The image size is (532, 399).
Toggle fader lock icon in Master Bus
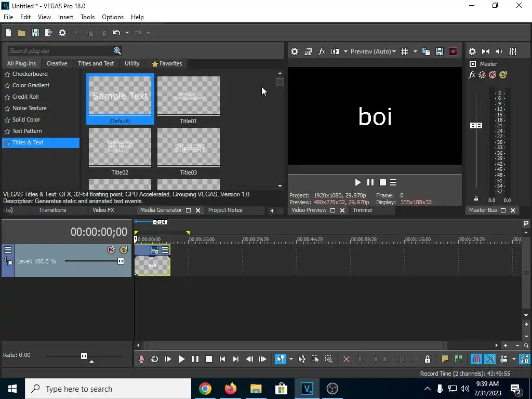click(x=476, y=199)
